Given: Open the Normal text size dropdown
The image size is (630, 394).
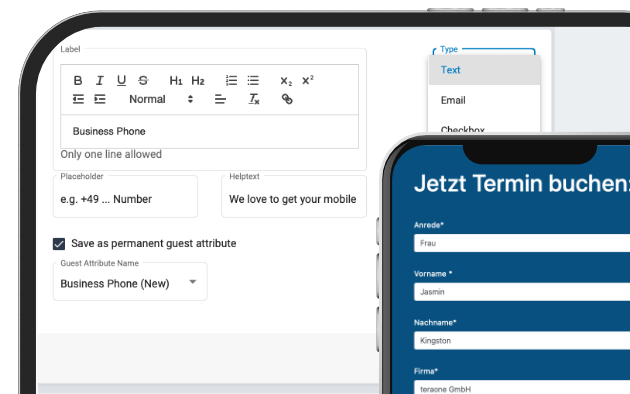Looking at the screenshot, I should click(161, 99).
